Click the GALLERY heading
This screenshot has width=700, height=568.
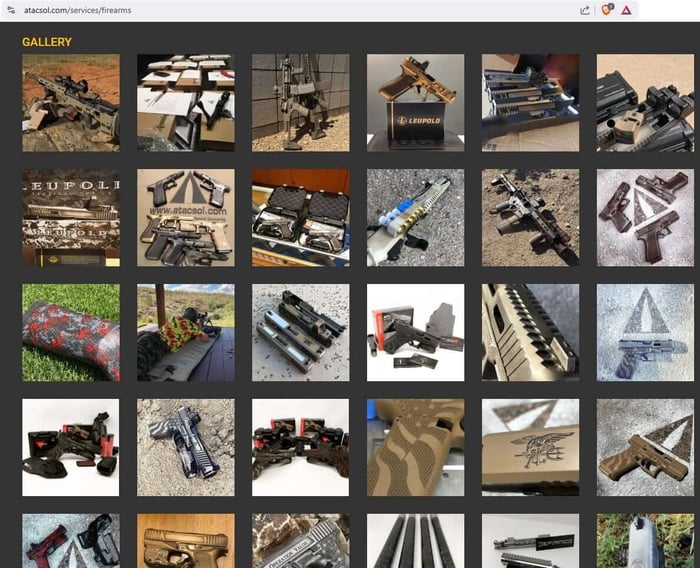coord(47,43)
